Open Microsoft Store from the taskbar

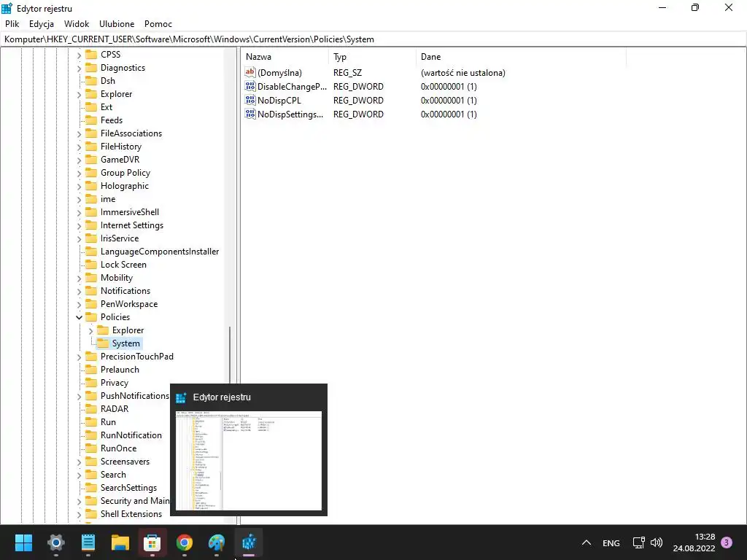[x=152, y=542]
